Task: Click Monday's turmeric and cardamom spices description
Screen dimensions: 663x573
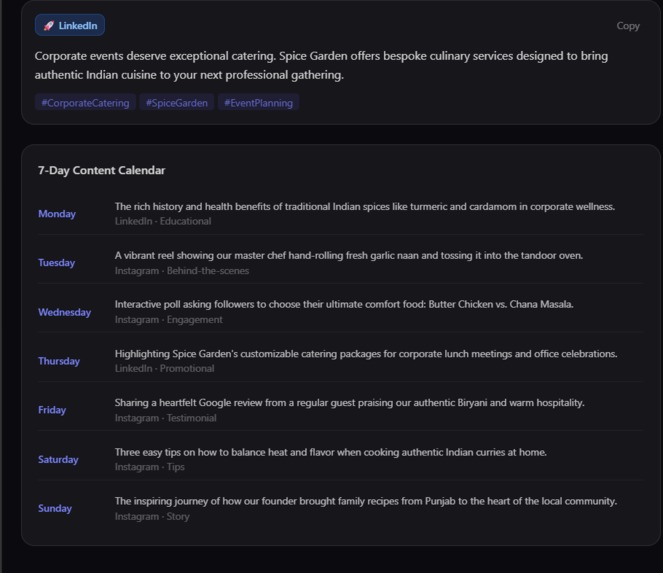Action: [x=364, y=207]
